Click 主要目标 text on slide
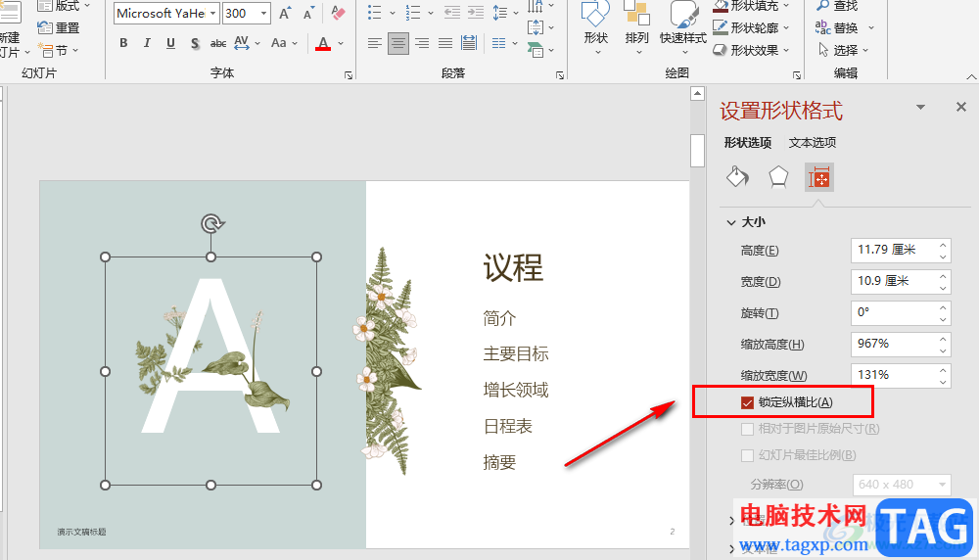This screenshot has width=979, height=560. pos(516,354)
